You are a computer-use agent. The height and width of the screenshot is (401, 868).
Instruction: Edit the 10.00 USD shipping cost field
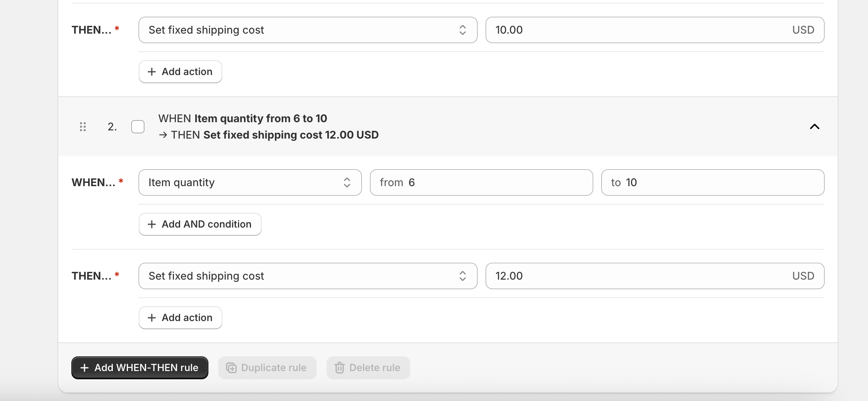coord(655,30)
